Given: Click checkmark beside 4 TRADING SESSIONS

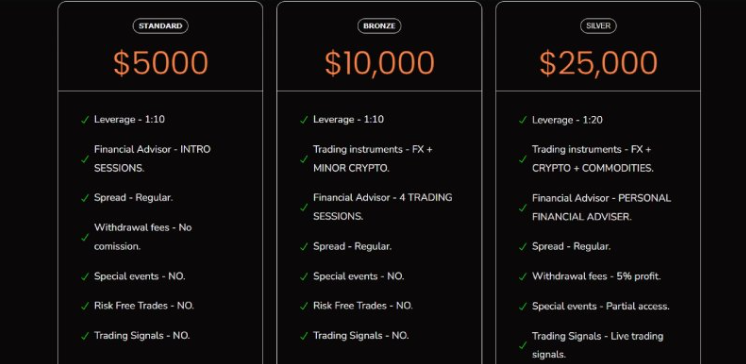Looking at the screenshot, I should click(304, 207).
